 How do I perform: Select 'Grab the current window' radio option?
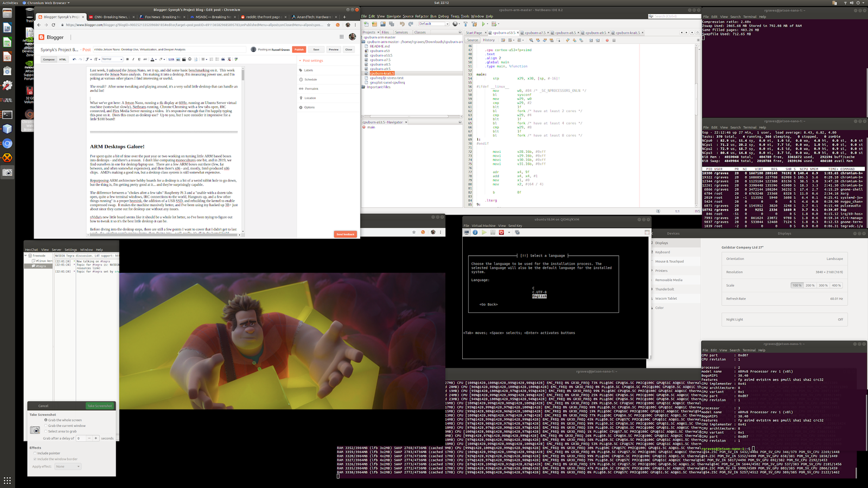tap(46, 426)
